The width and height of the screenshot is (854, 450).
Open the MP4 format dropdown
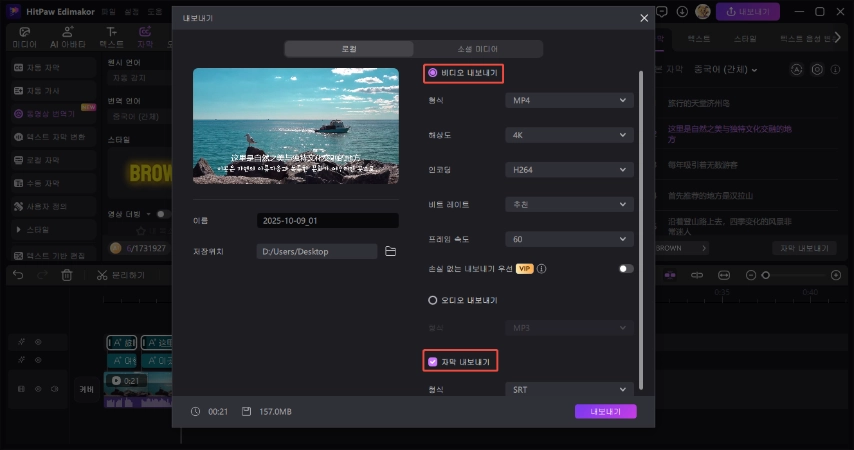click(x=569, y=101)
